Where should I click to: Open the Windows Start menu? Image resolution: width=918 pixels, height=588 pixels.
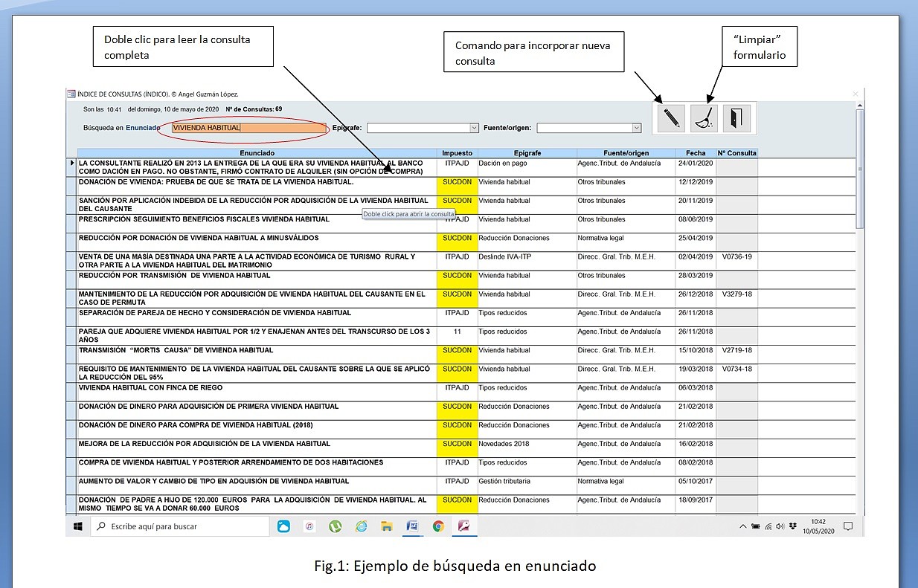[x=78, y=526]
